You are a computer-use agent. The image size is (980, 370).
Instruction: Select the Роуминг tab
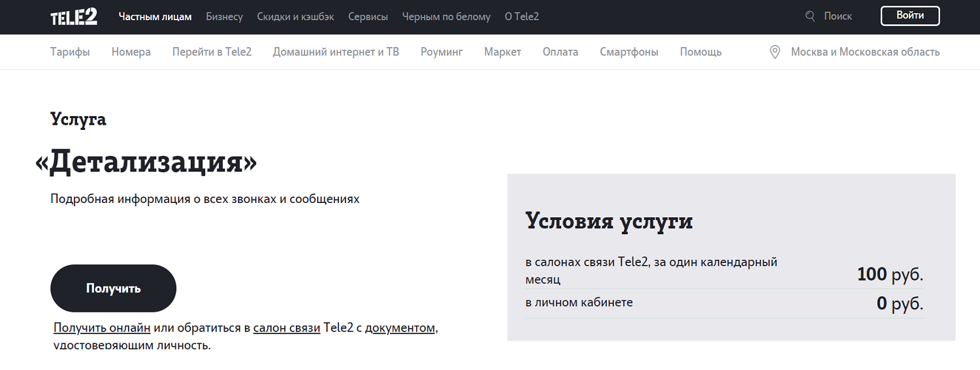pyautogui.click(x=441, y=52)
